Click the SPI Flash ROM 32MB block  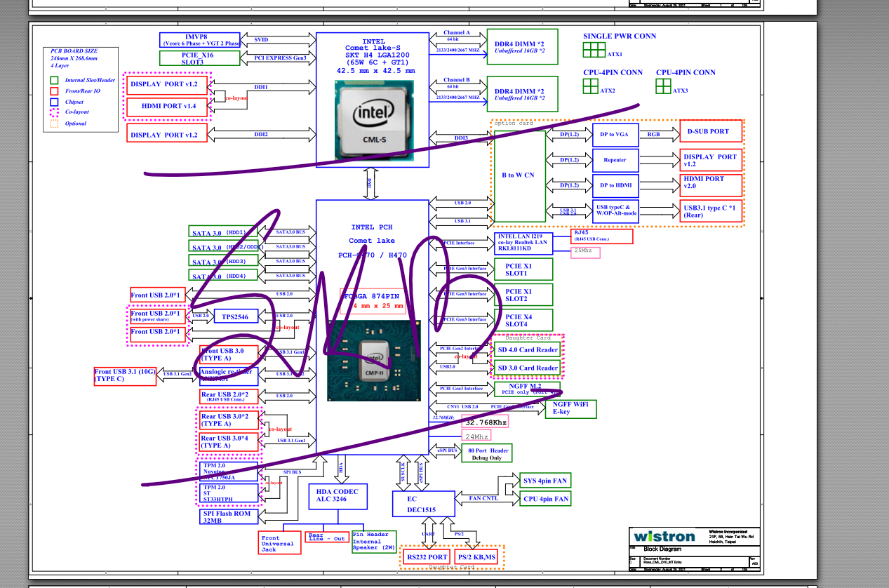point(229,517)
